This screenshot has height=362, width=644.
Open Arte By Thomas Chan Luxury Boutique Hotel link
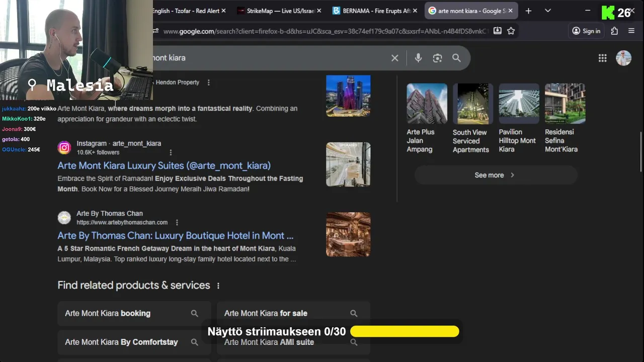176,235
